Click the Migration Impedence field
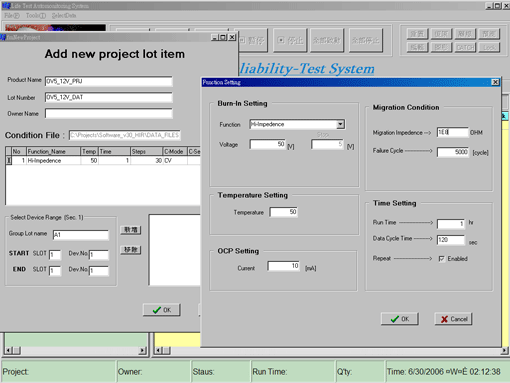Image resolution: width=510 pixels, height=383 pixels. 452,132
